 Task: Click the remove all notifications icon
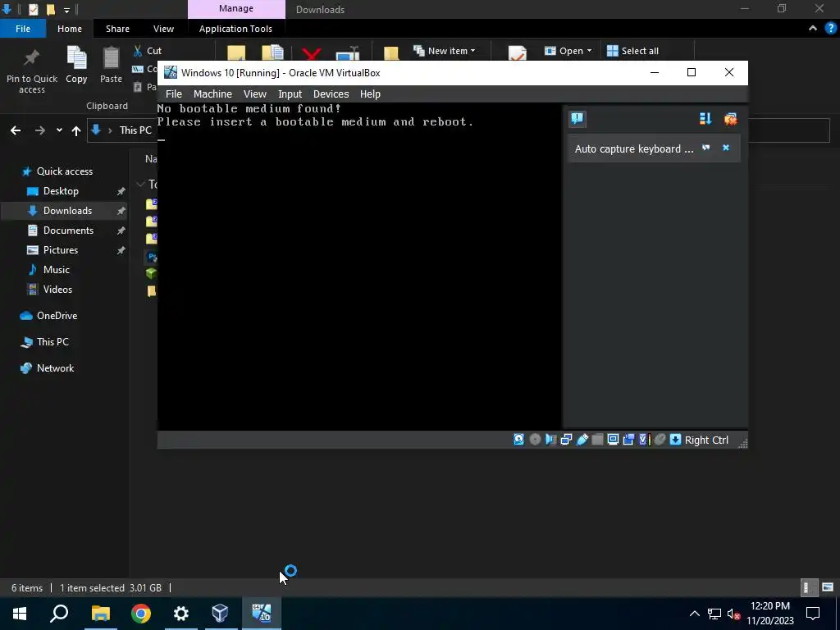pos(730,118)
